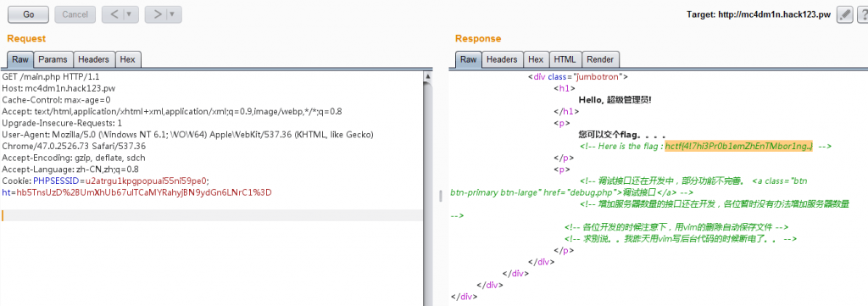Click the PHPSESSID cookie value
This screenshot has height=306, width=868.
pos(145,181)
